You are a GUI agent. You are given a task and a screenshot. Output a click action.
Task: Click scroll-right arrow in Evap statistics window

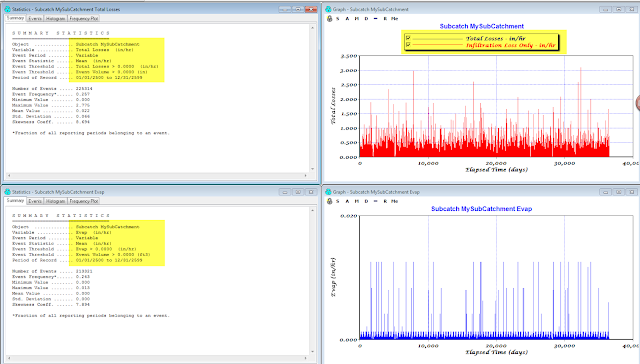click(x=306, y=358)
